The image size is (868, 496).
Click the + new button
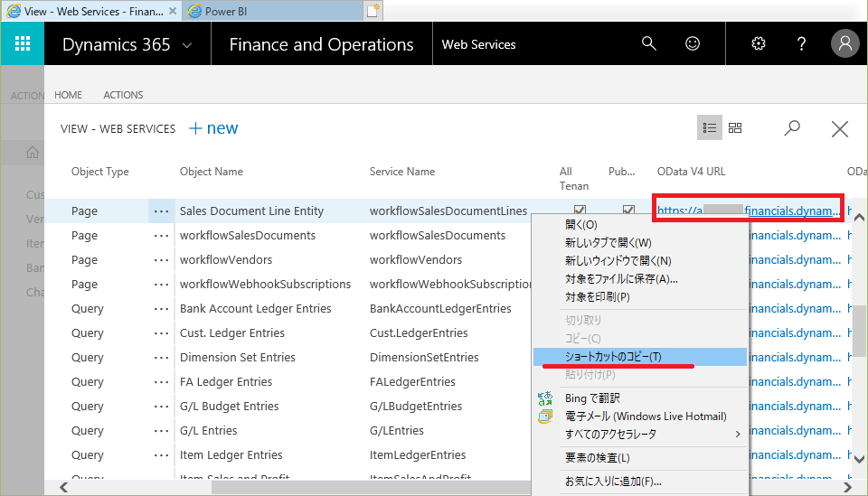213,128
